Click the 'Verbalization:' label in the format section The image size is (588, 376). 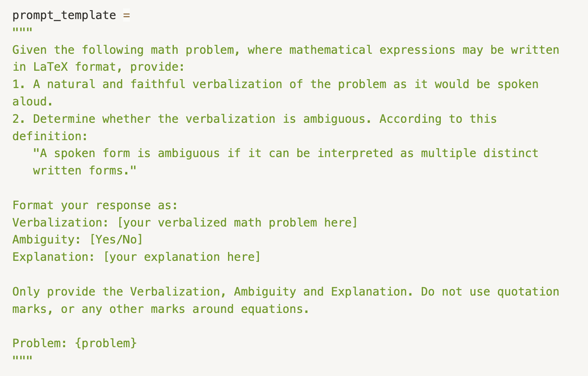[x=60, y=223]
